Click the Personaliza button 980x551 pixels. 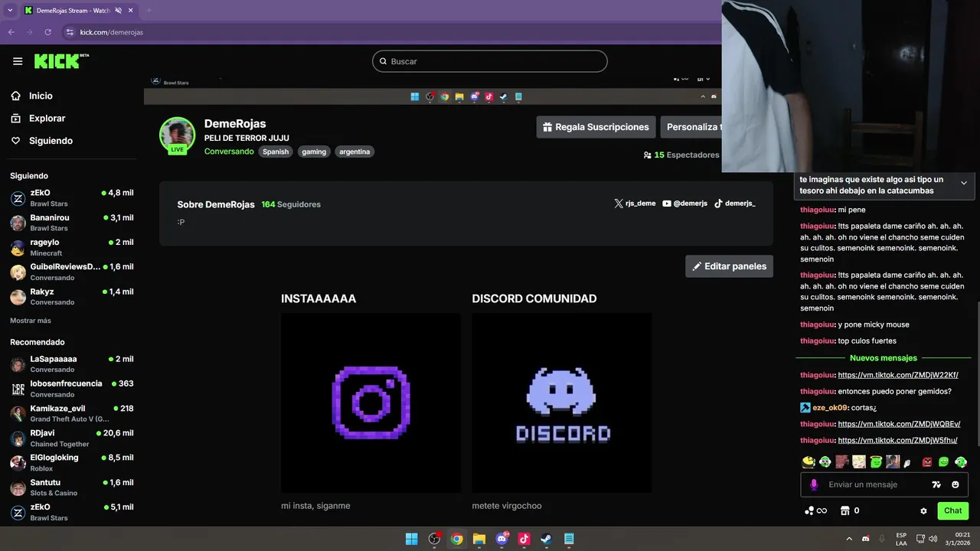[x=691, y=127]
